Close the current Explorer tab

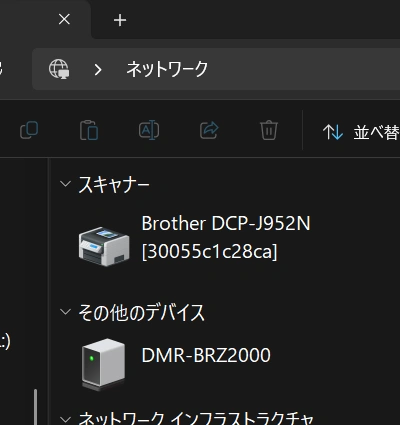(x=64, y=19)
